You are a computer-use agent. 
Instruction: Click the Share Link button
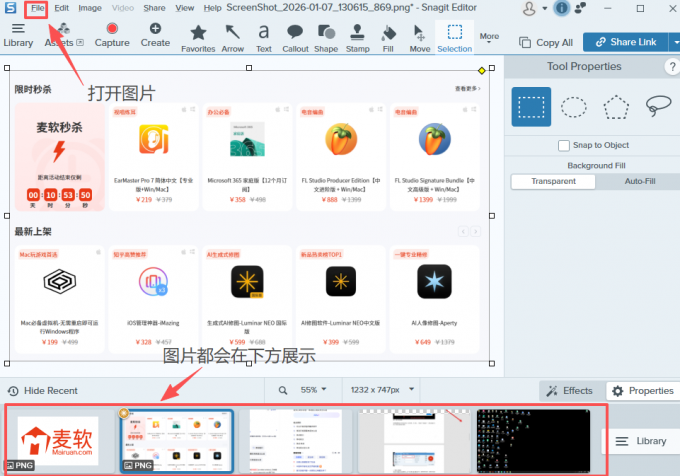[625, 42]
